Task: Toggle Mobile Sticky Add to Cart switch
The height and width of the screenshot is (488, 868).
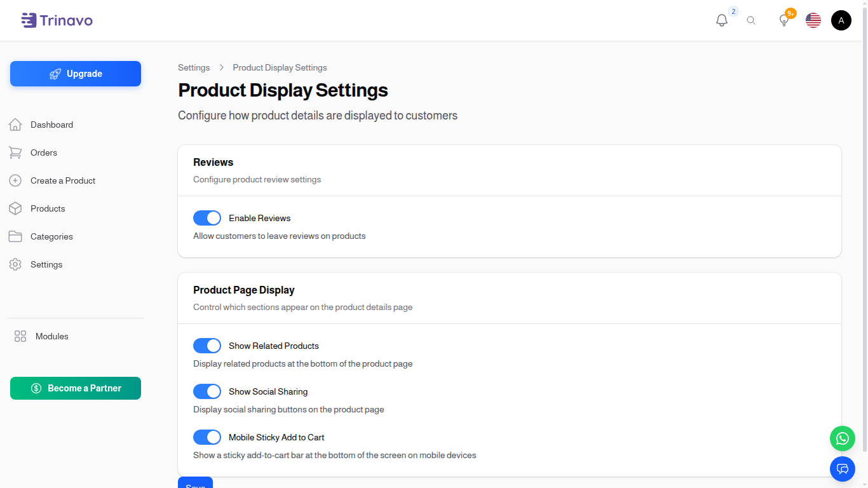Action: pyautogui.click(x=207, y=437)
